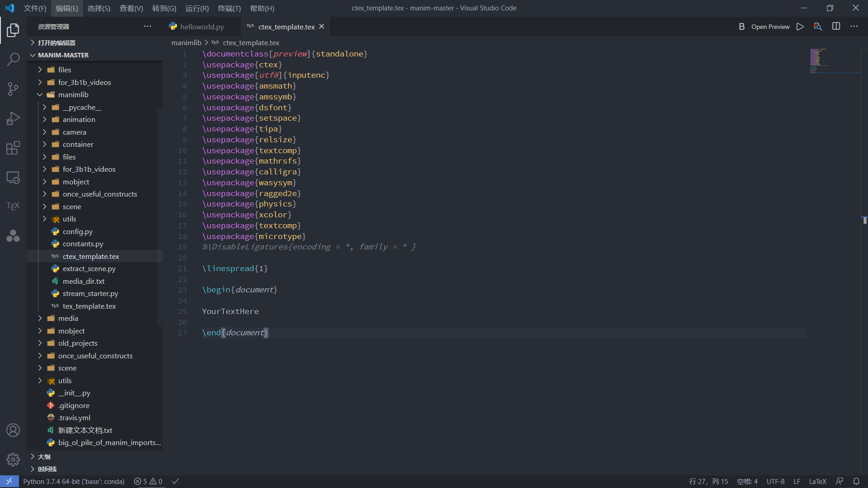Open the 文件(F) menu
Viewport: 868px width, 488px height.
[35, 8]
